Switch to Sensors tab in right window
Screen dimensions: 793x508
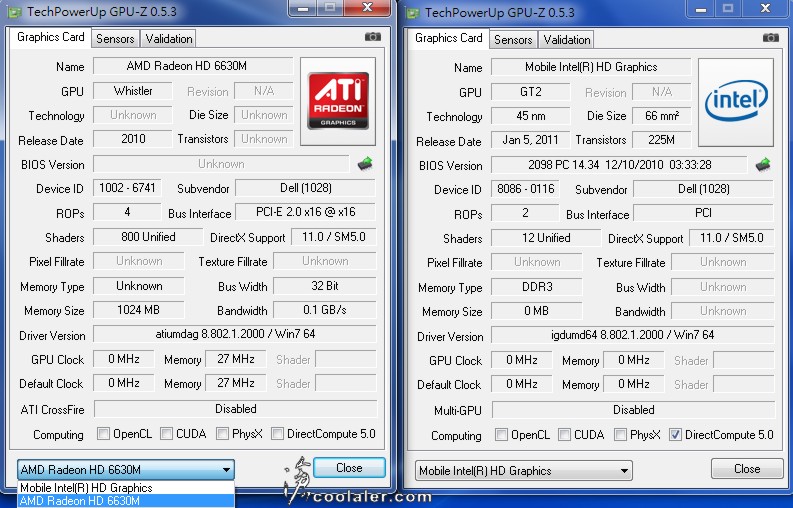513,40
